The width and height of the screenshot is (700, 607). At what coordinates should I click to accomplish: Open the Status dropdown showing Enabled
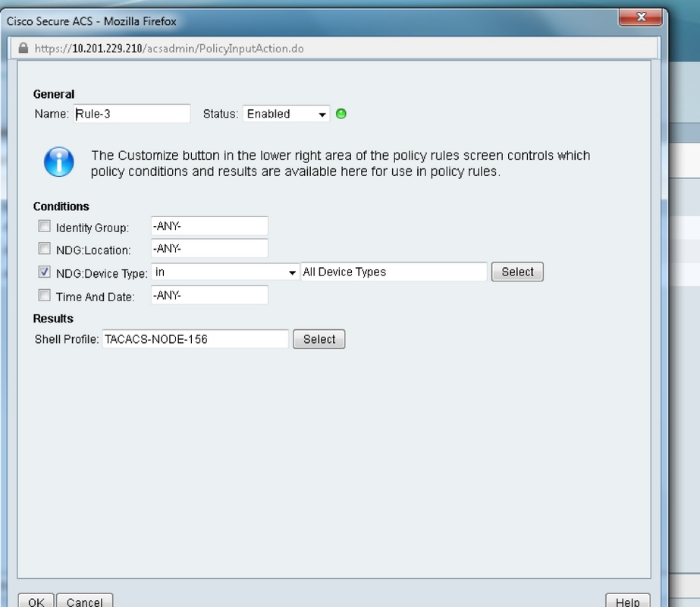click(286, 114)
